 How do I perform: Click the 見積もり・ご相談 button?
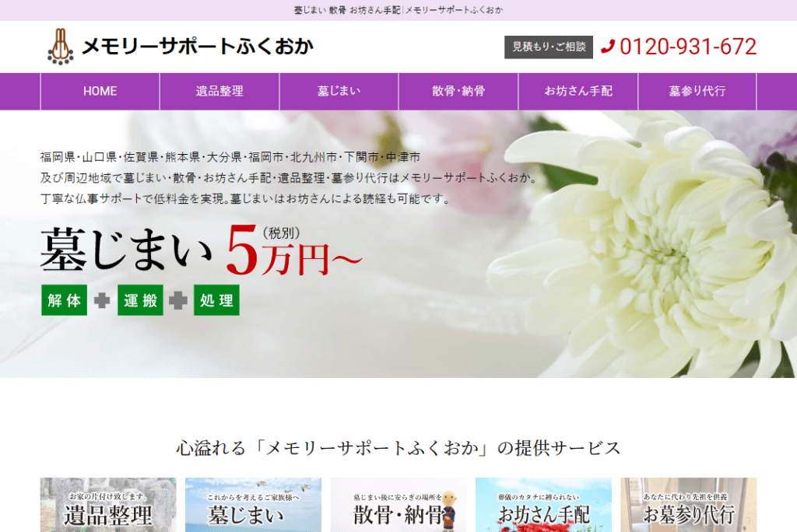549,47
